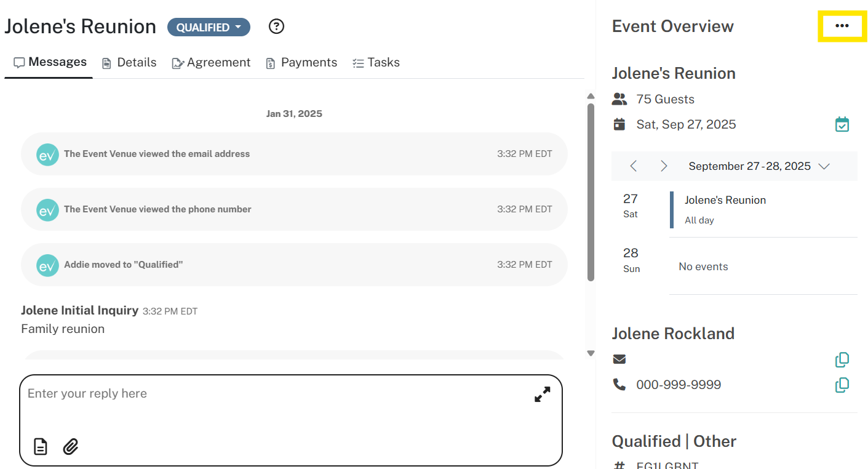868x469 pixels.
Task: Click the '75 Guests' text
Action: click(x=665, y=99)
